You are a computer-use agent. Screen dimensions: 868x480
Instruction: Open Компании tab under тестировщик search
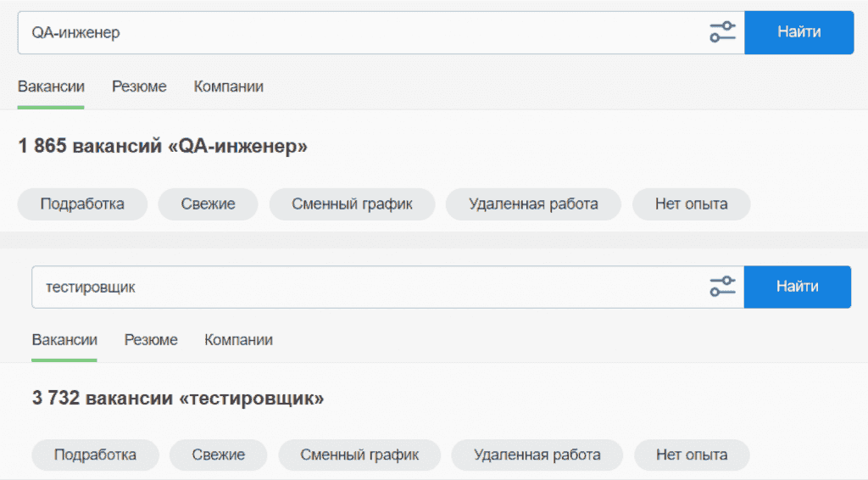point(238,340)
